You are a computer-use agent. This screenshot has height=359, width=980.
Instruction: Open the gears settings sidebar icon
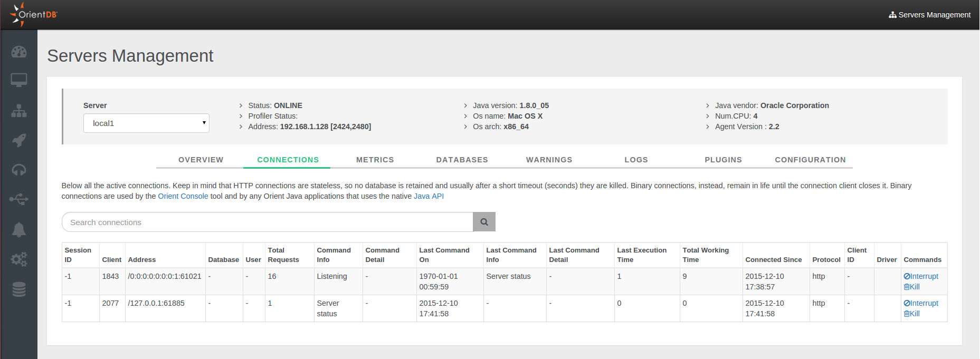click(x=19, y=259)
